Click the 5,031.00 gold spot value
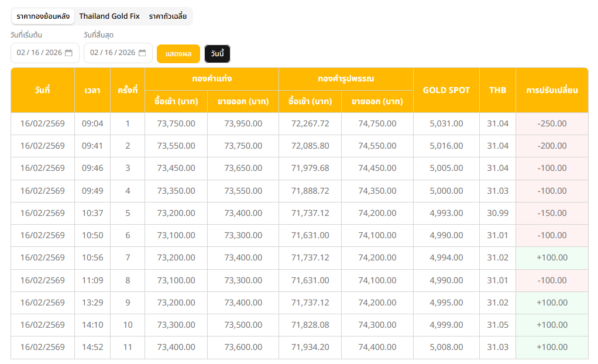 [x=446, y=123]
